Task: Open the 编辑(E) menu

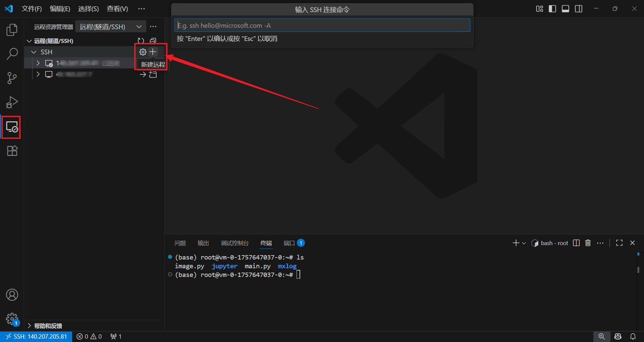Action: 60,9
